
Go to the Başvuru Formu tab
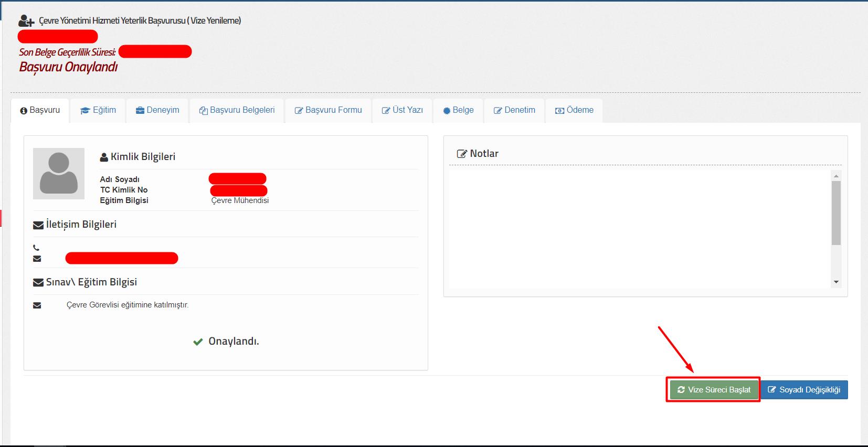click(328, 110)
